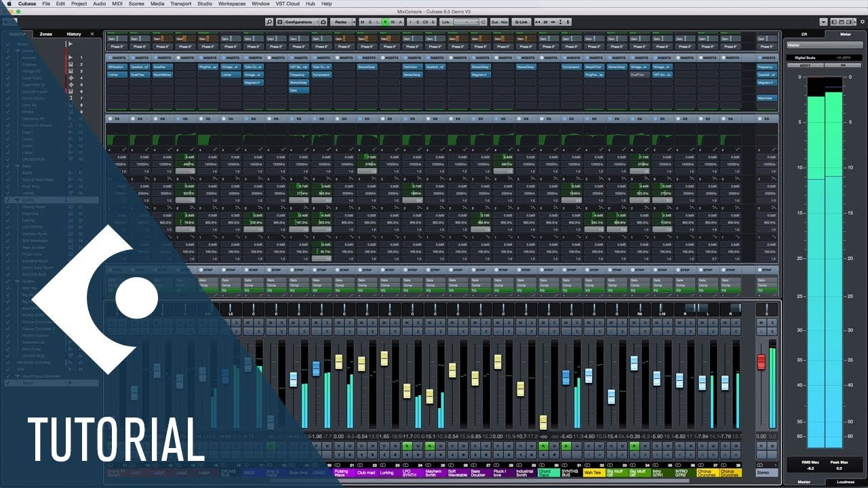Enable write automation on Mayhem Smith channel
Image resolution: width=868 pixels, height=488 pixels.
441,446
